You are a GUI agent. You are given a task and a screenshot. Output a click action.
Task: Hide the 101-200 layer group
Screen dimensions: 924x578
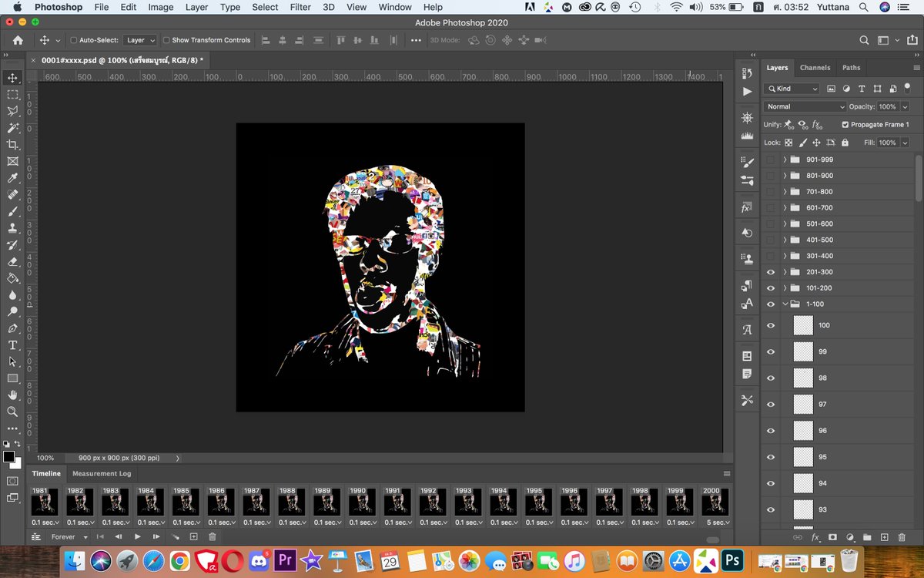tap(771, 288)
